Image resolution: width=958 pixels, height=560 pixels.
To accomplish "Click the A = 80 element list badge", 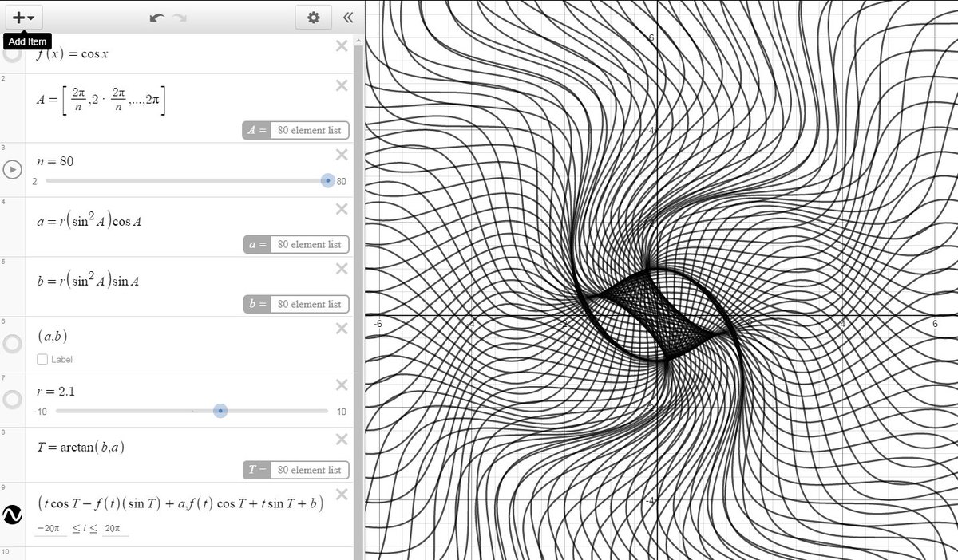I will (x=296, y=130).
